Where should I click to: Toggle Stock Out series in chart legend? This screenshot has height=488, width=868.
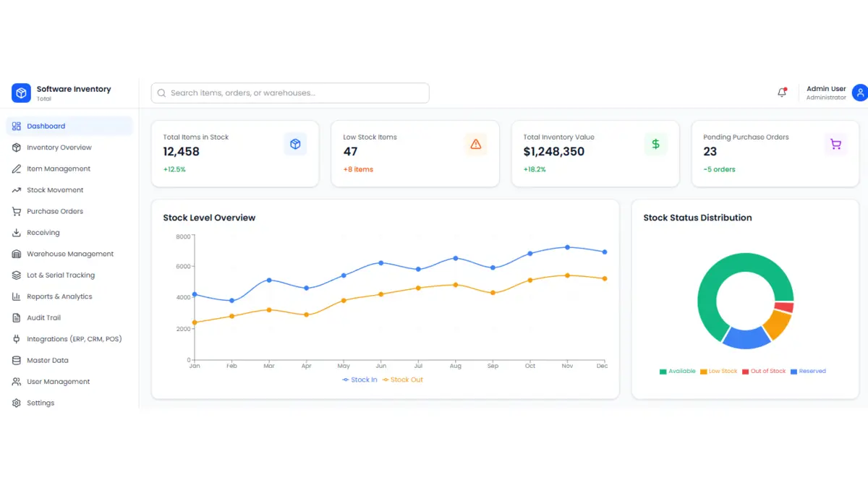pos(403,380)
